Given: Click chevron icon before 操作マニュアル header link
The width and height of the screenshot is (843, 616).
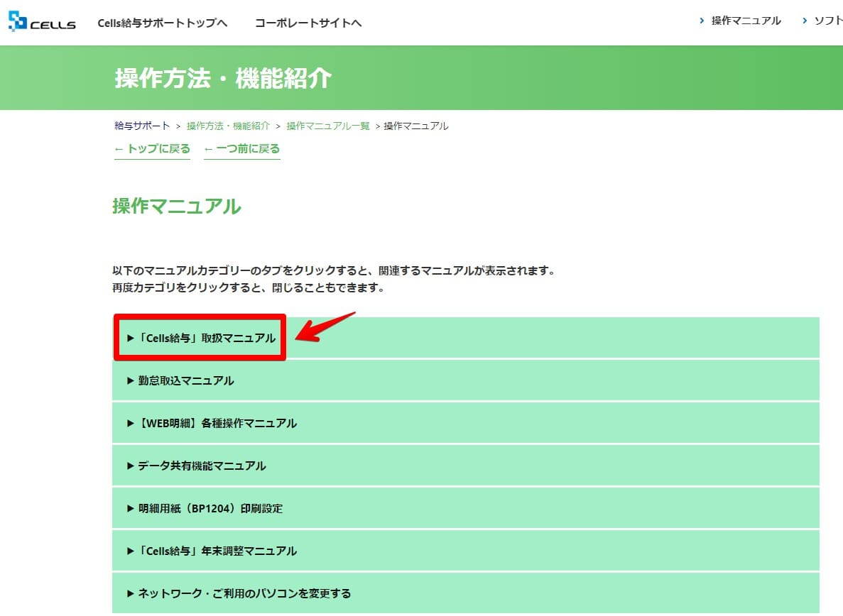Looking at the screenshot, I should 702,21.
